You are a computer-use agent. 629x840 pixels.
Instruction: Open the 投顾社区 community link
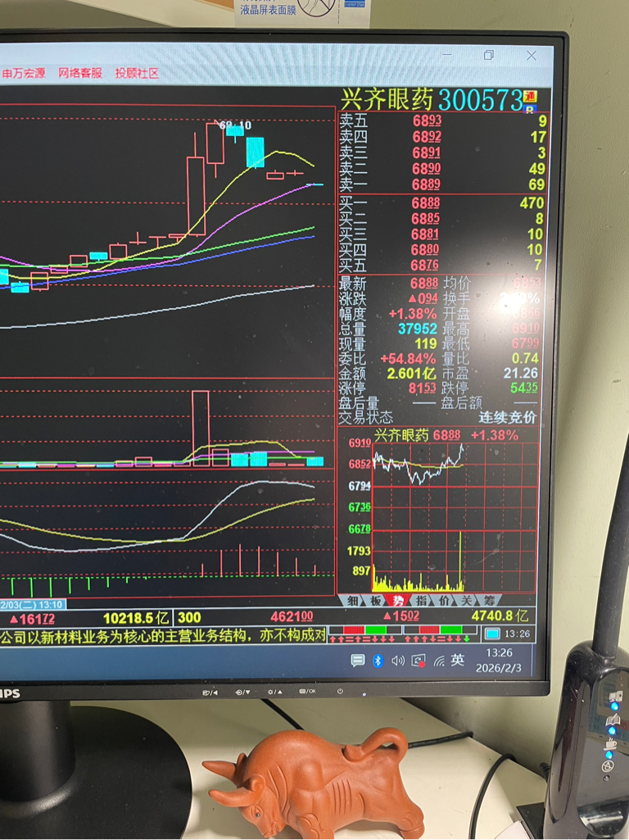coord(137,74)
